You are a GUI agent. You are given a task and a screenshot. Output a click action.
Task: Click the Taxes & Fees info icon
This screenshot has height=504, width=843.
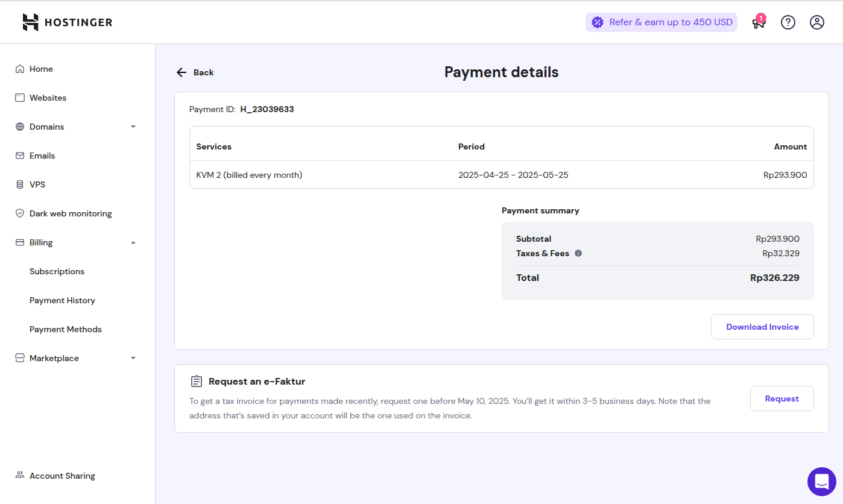click(x=578, y=253)
